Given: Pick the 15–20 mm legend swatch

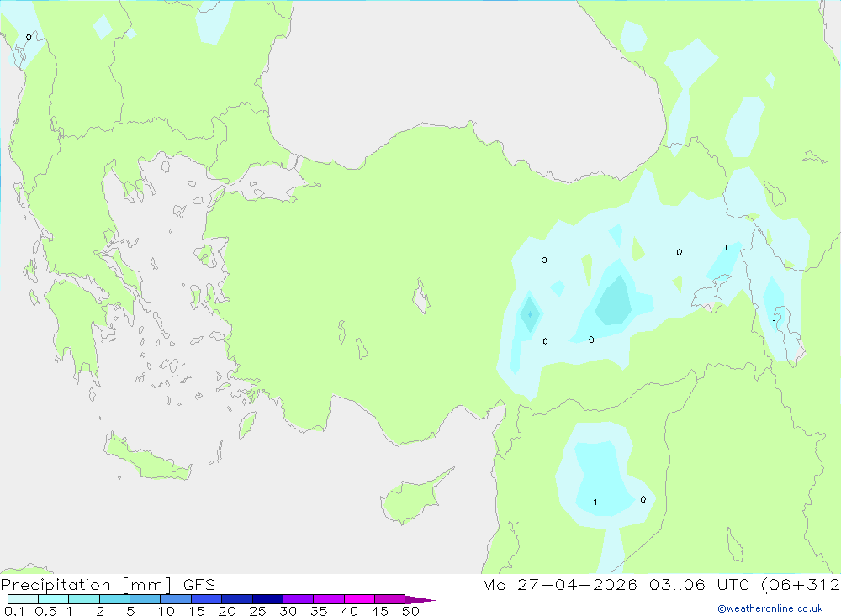Looking at the screenshot, I should coord(206,599).
